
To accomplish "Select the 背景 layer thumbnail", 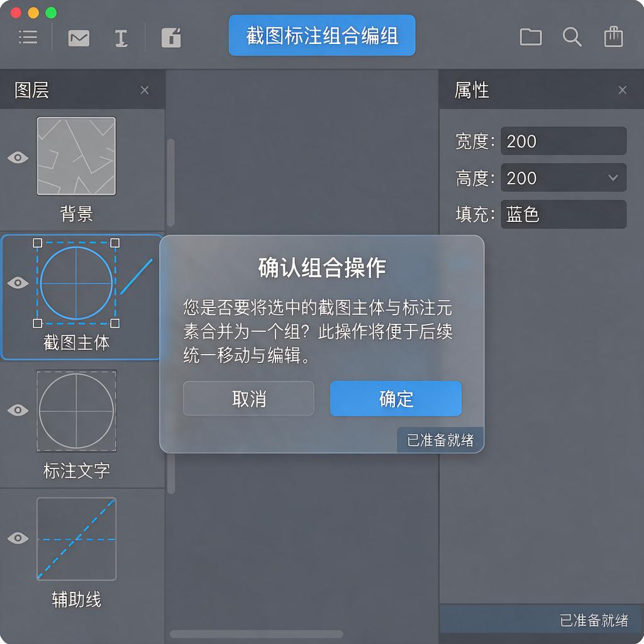I will pyautogui.click(x=76, y=156).
